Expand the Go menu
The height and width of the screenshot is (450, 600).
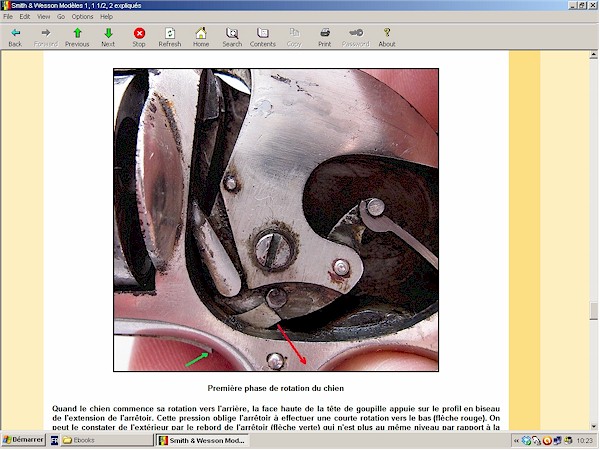[x=61, y=17]
